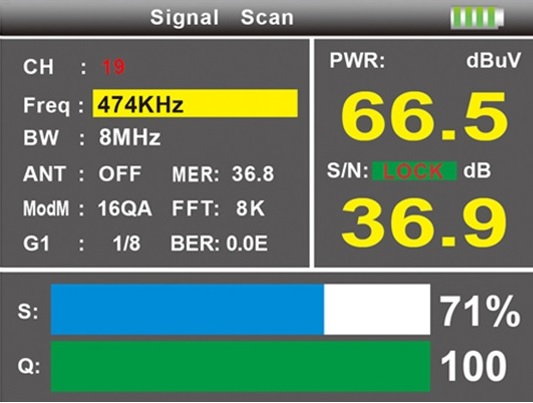Click the dBuV unit label
This screenshot has height=403, width=533.
coord(493,60)
